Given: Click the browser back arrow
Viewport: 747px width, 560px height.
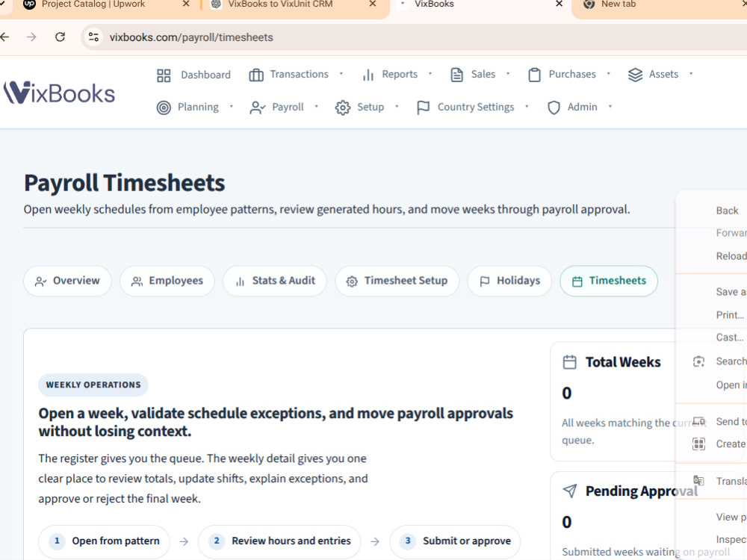Looking at the screenshot, I should coord(4,37).
